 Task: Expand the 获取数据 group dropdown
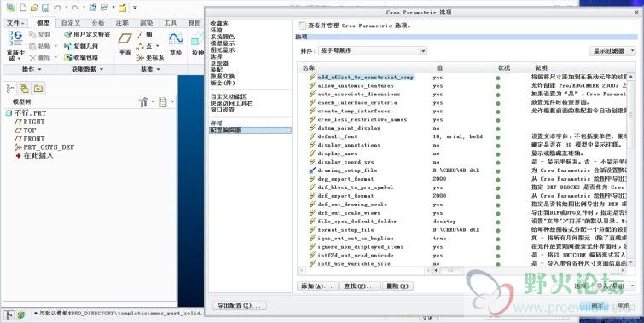87,69
